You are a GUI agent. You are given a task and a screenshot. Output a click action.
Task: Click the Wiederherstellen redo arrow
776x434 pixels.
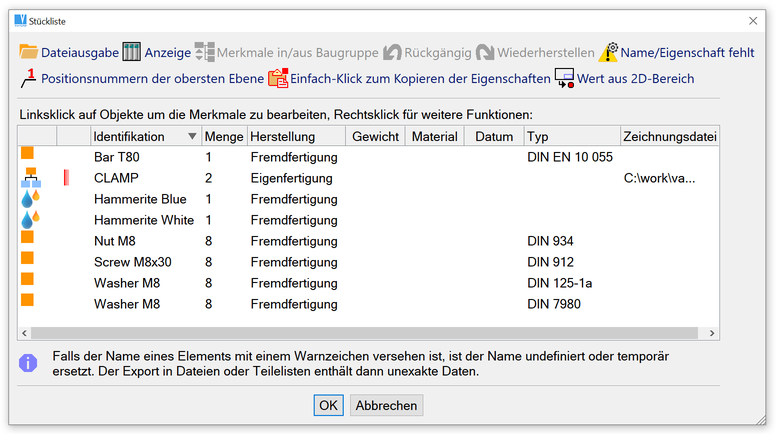(485, 52)
